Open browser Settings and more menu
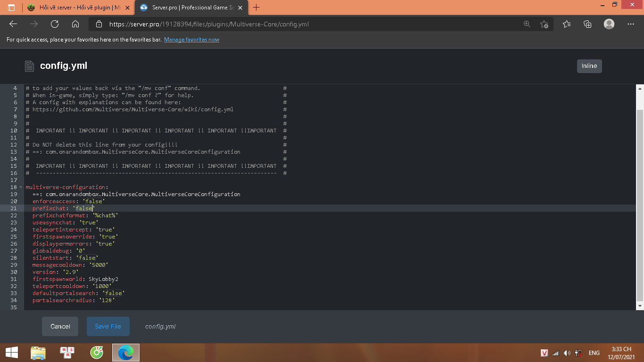The height and width of the screenshot is (362, 644). (x=631, y=24)
